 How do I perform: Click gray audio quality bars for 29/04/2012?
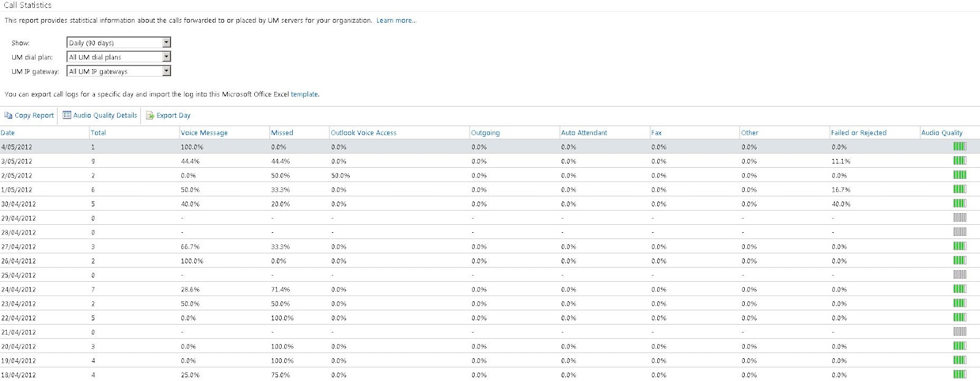959,218
